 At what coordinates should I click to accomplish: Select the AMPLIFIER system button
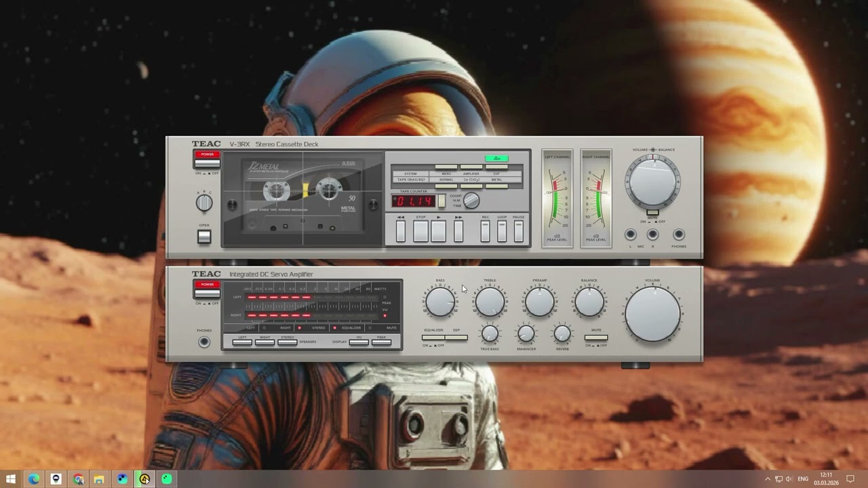pos(471,167)
